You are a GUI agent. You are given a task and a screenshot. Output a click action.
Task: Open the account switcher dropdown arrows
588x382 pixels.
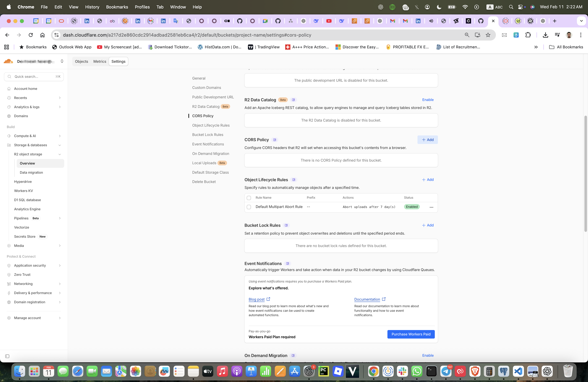click(x=62, y=61)
